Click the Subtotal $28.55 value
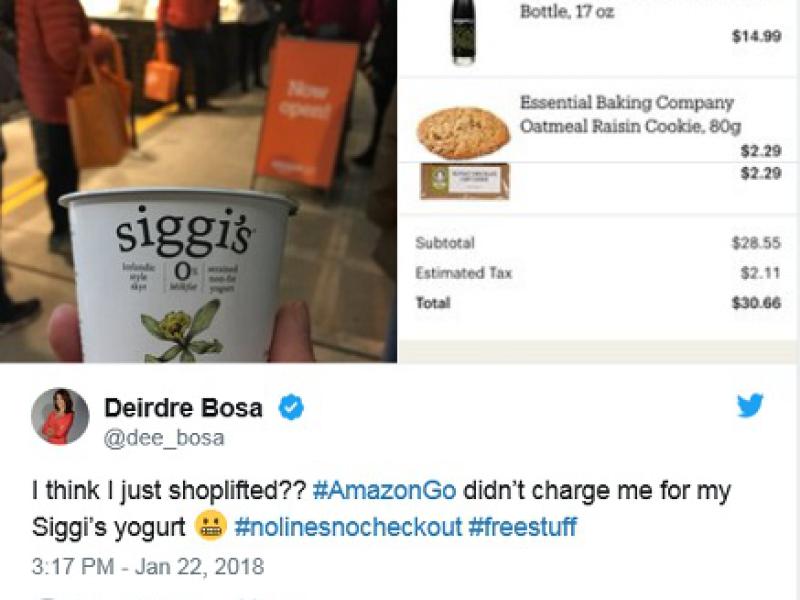Image resolution: width=800 pixels, height=600 pixels. click(756, 243)
